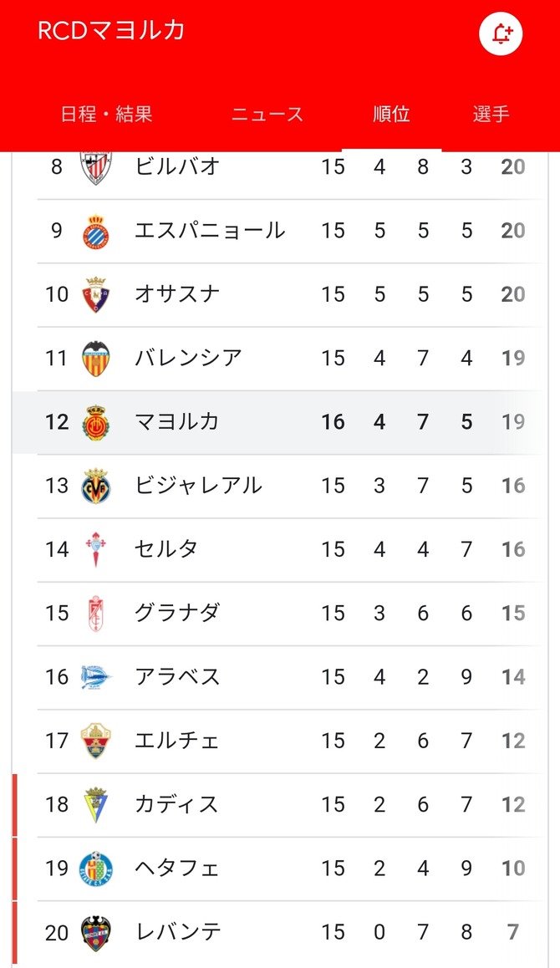Click the Getafe crest icon
The width and height of the screenshot is (560, 968).
[95, 869]
